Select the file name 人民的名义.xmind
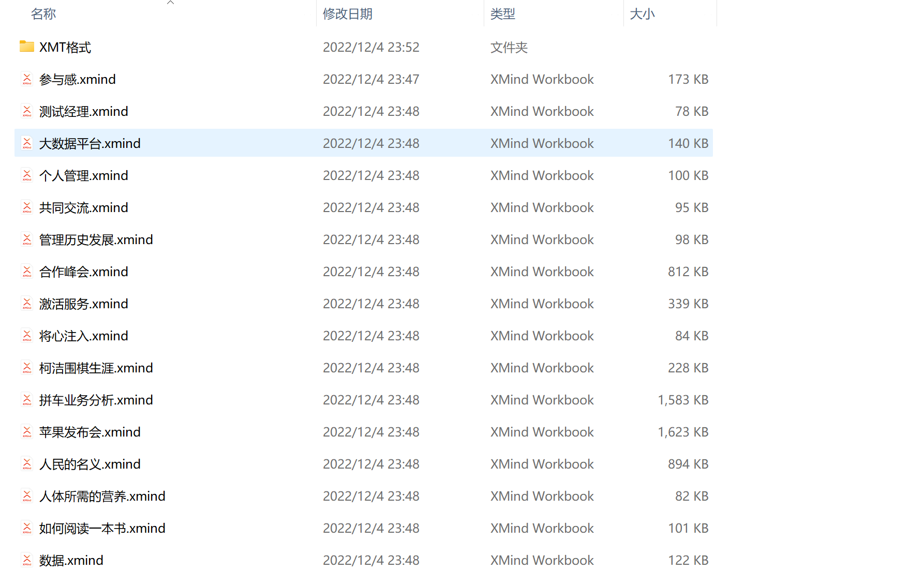The height and width of the screenshot is (571, 924). coord(90,464)
